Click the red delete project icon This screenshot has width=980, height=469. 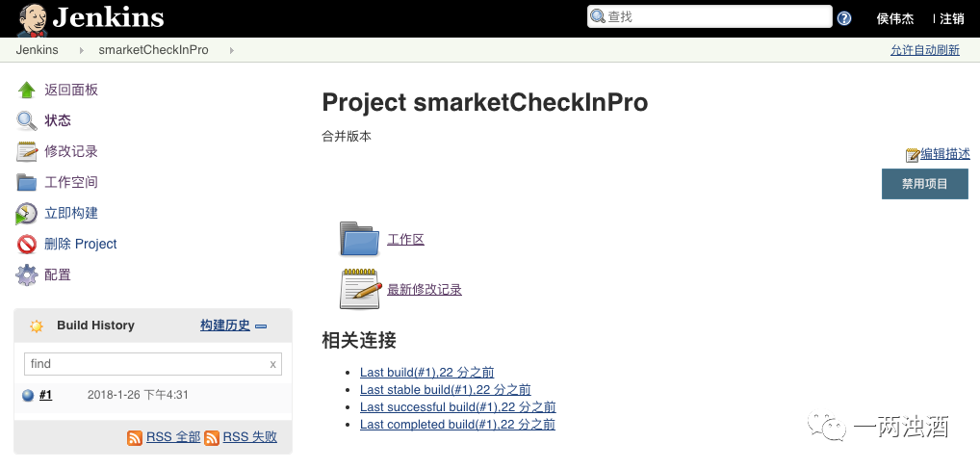point(27,244)
